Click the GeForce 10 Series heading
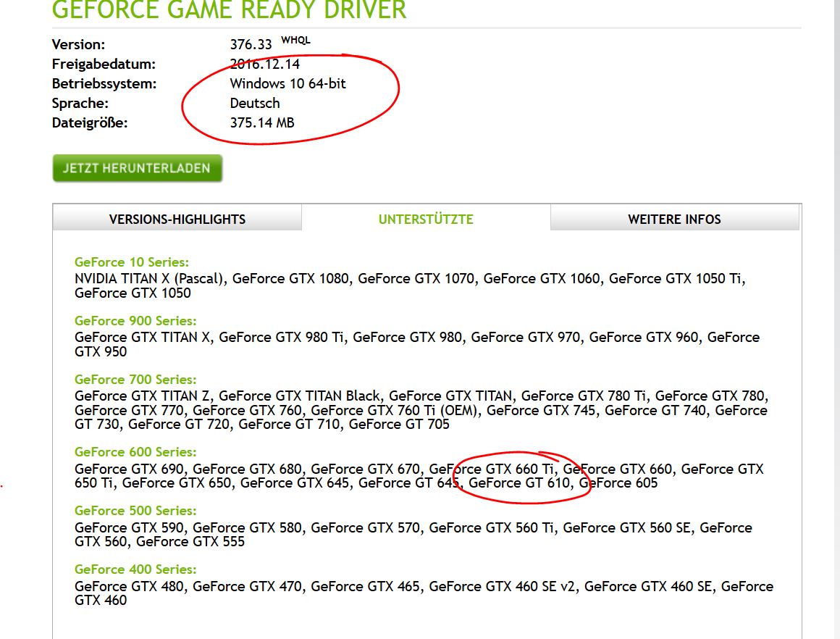This screenshot has width=840, height=639. pos(132,262)
